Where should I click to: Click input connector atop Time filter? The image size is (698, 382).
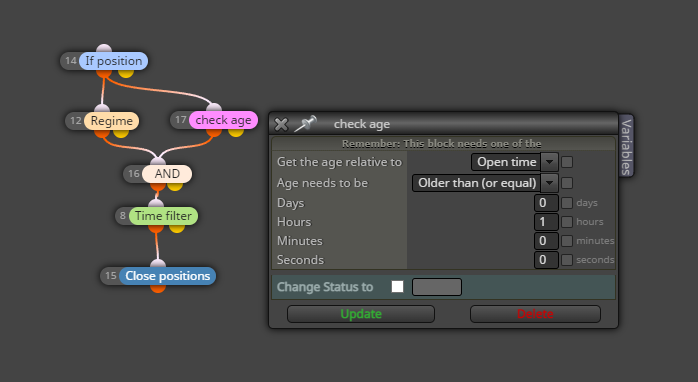click(156, 203)
